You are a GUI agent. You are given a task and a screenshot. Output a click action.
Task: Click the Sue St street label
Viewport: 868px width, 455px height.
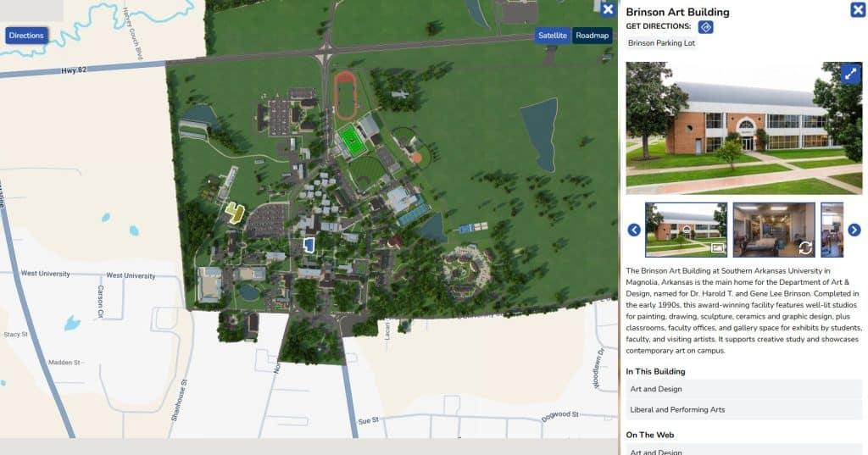[368, 420]
